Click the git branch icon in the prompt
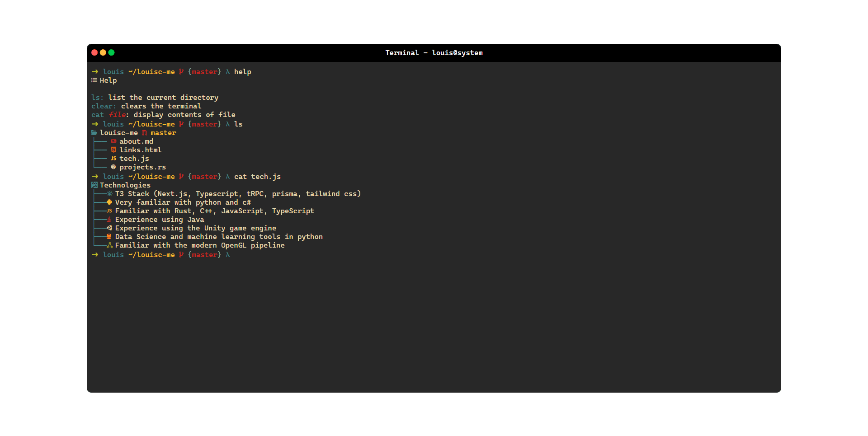 tap(180, 71)
